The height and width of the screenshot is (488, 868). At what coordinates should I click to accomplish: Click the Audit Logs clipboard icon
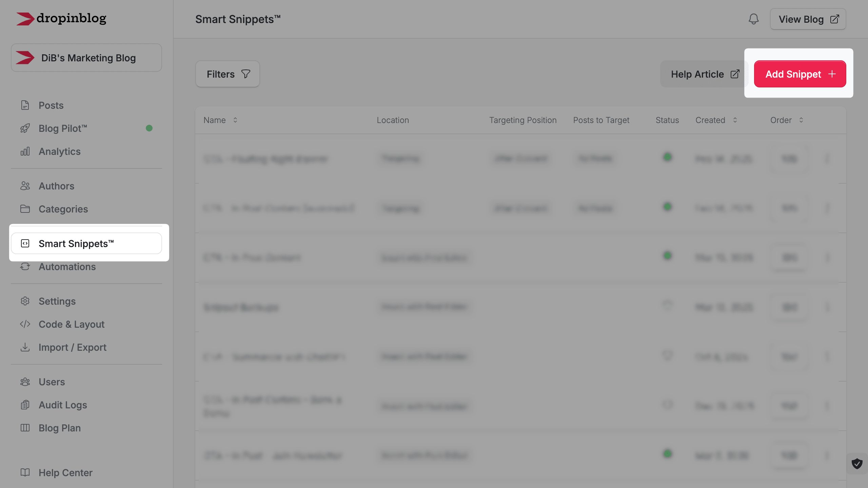pos(25,405)
